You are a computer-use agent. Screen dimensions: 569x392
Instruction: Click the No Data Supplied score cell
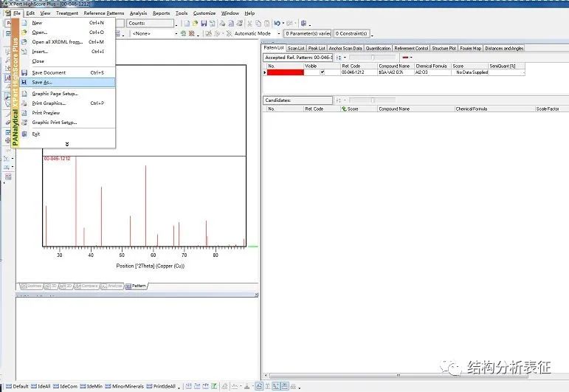(x=472, y=72)
